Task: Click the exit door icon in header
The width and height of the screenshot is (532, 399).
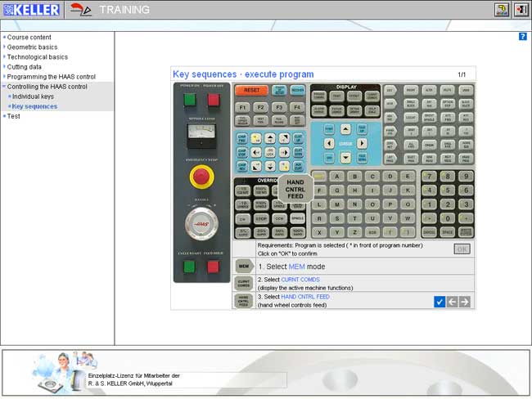Action: click(521, 10)
